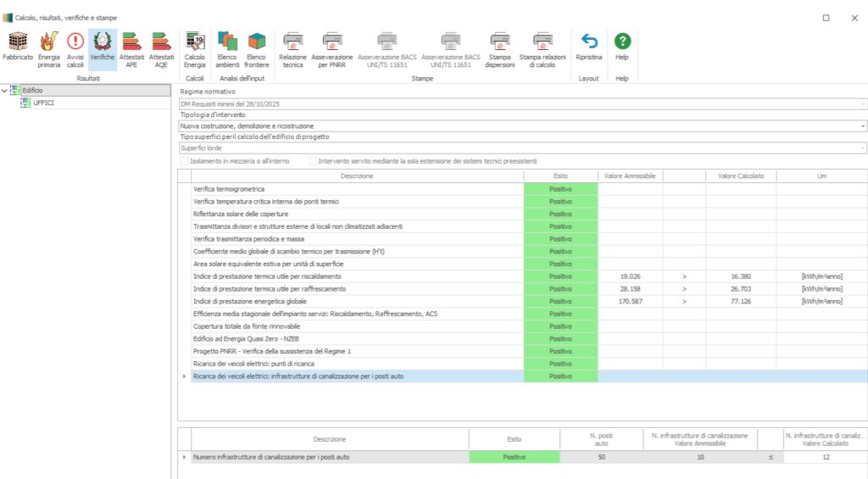Click Positivo cell of Numero infrastrutture row
Image resolution: width=868 pixels, height=479 pixels.
[x=515, y=458]
